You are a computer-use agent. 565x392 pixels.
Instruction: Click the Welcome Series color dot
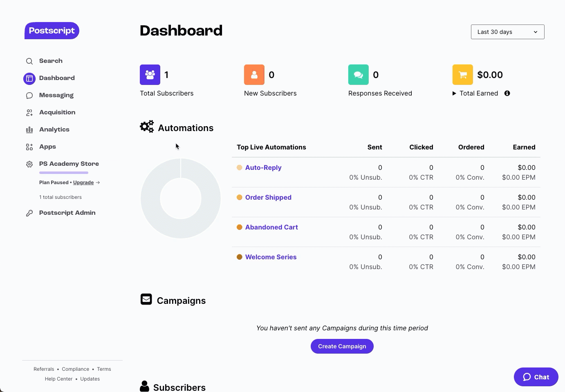240,257
